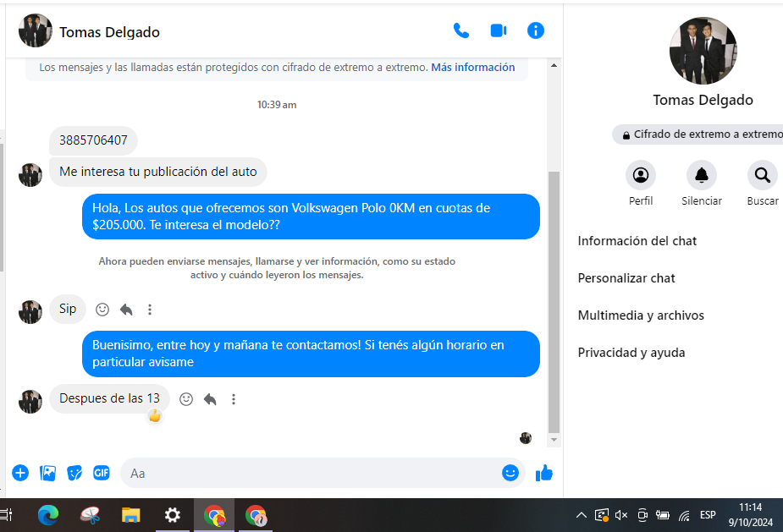Screen dimensions: 783x532
Task: Click 'Tomas Delgado' name in chat header
Action: click(109, 32)
